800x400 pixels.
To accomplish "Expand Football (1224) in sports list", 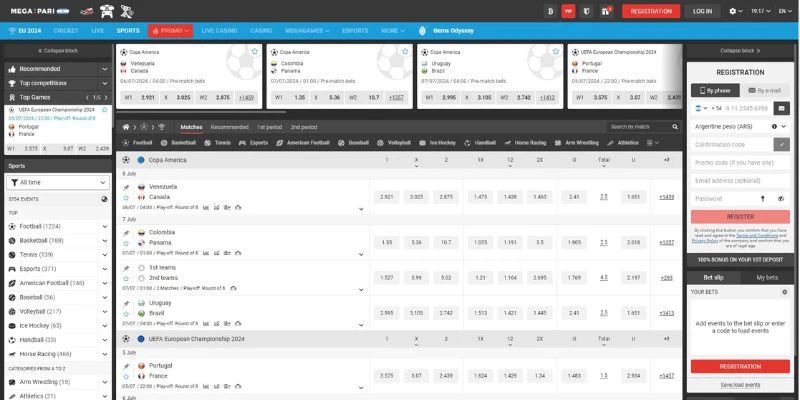I will click(x=105, y=227).
